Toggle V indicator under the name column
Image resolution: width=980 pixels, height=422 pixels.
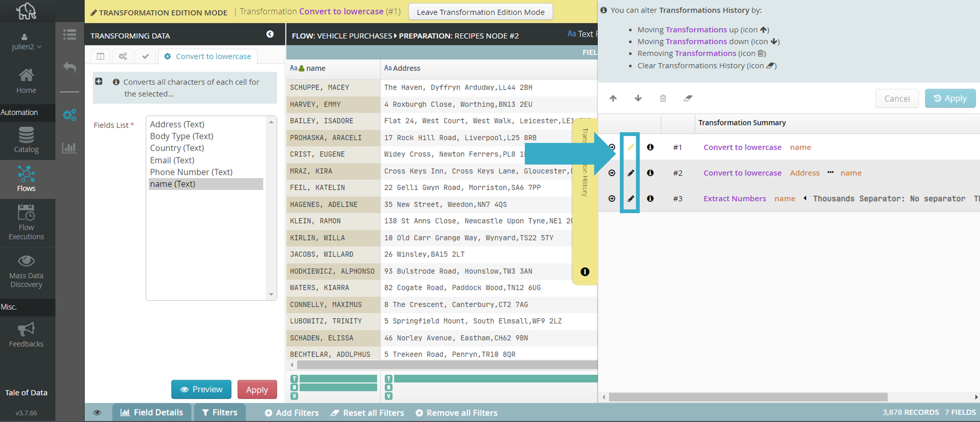click(294, 396)
